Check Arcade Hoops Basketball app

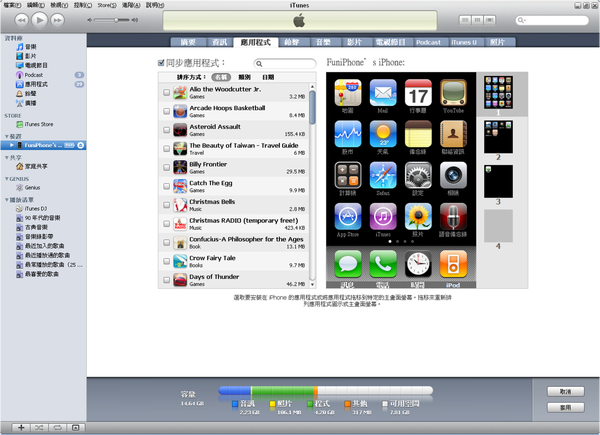(166, 111)
